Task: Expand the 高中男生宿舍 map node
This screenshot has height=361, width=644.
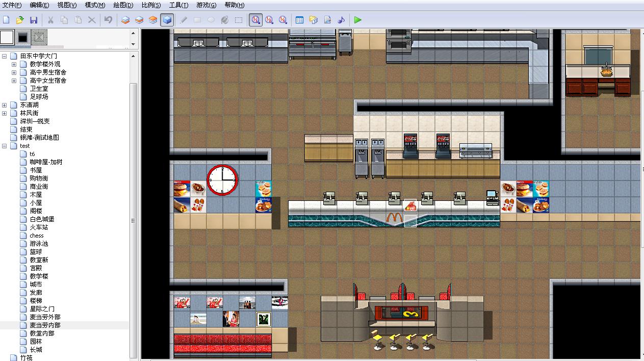Action: coord(14,72)
